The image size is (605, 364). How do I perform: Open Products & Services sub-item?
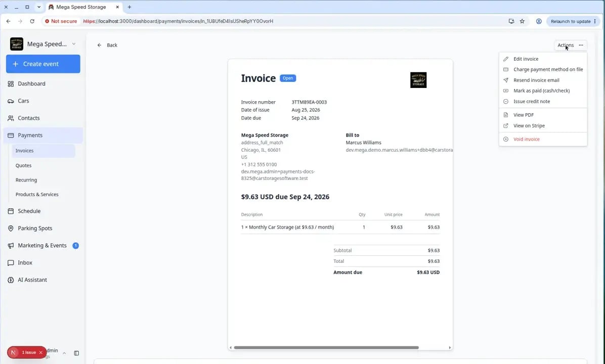(37, 194)
